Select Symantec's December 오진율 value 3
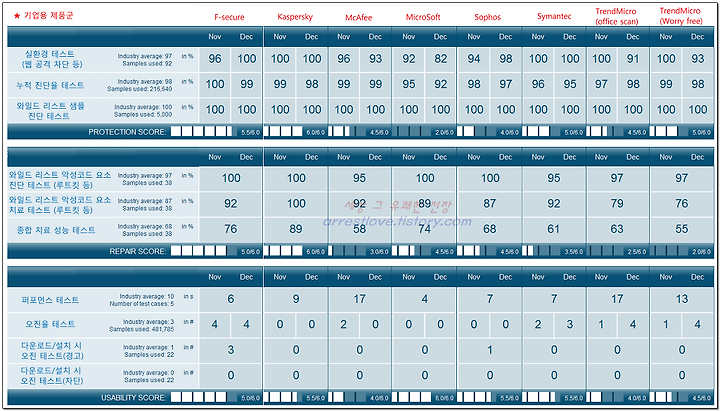 coord(569,325)
